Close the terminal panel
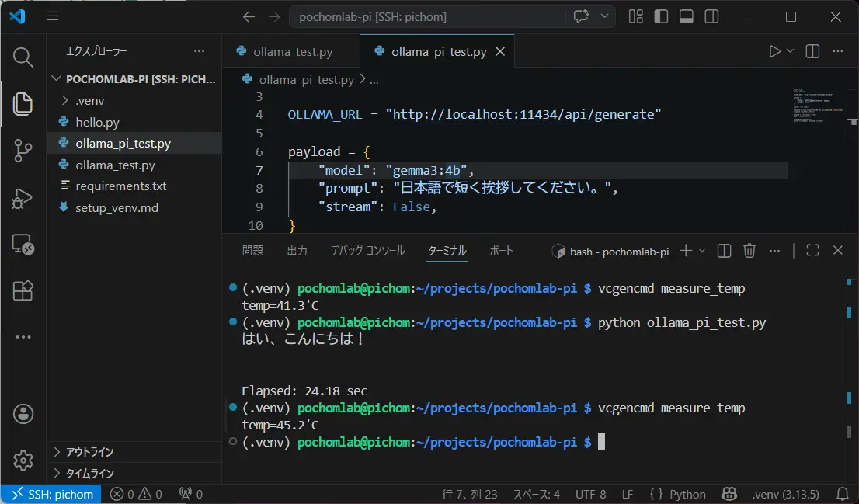This screenshot has height=504, width=859. pyautogui.click(x=837, y=250)
